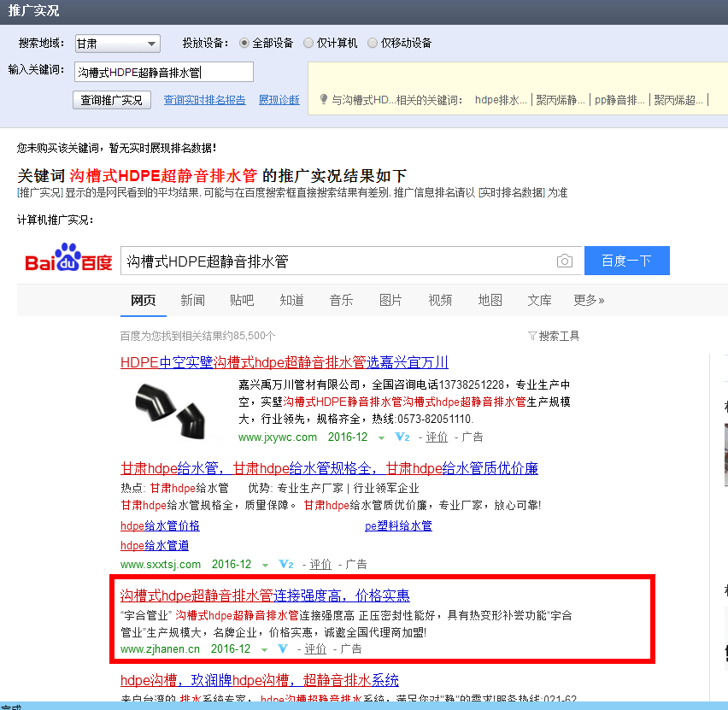Open the 查询实时排名报告 link

(205, 100)
